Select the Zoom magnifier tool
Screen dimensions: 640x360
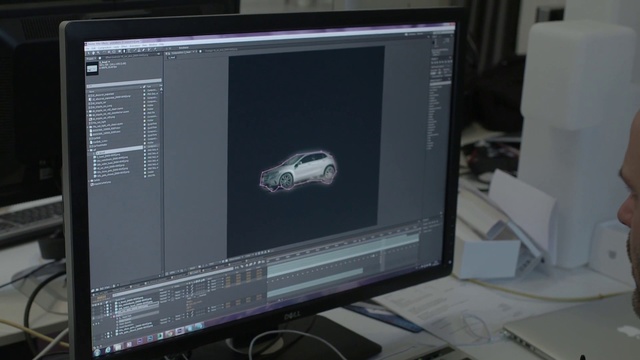(x=98, y=52)
